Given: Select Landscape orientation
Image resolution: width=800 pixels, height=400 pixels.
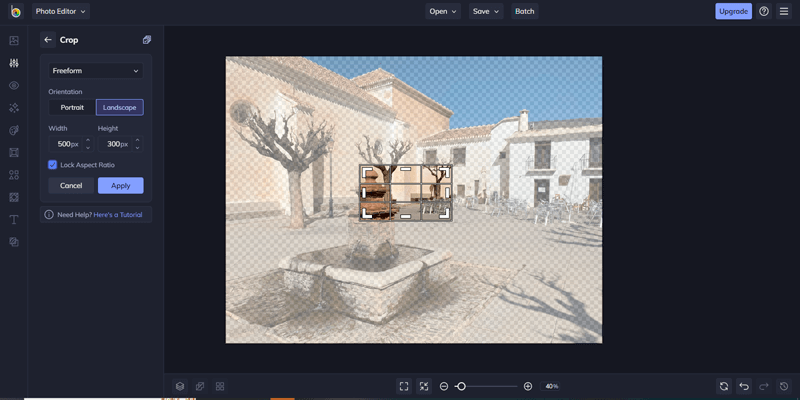Looking at the screenshot, I should (119, 107).
